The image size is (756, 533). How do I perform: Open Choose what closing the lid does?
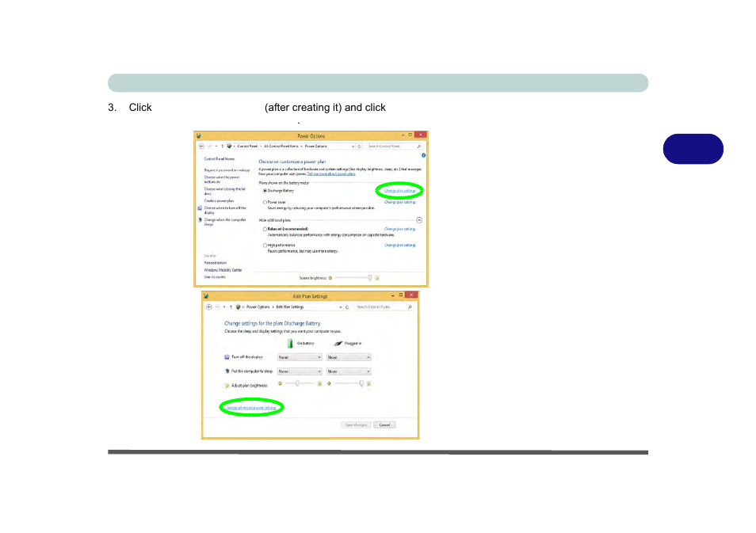[225, 192]
